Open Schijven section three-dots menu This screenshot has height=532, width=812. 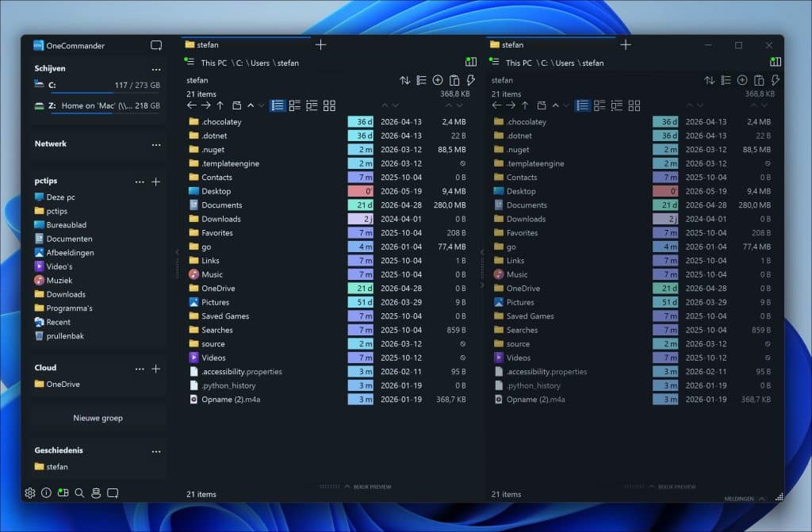tap(156, 70)
